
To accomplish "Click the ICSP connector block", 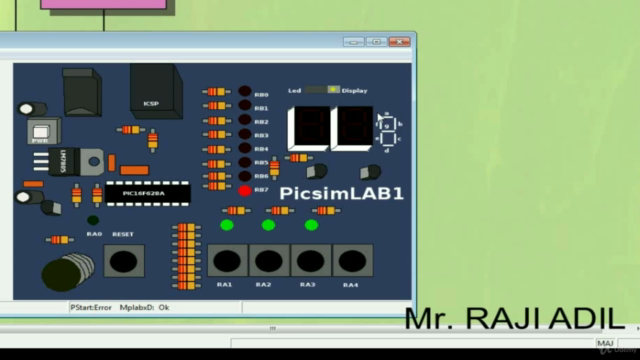I will click(156, 91).
